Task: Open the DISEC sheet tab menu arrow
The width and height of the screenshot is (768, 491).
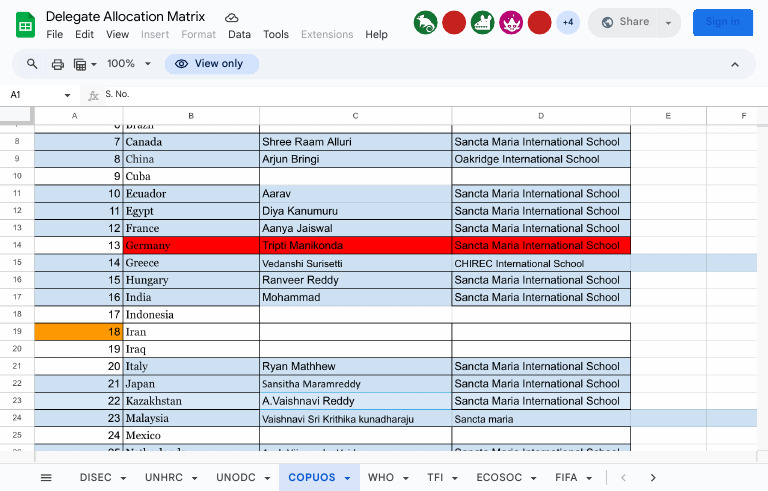Action: pyautogui.click(x=123, y=478)
